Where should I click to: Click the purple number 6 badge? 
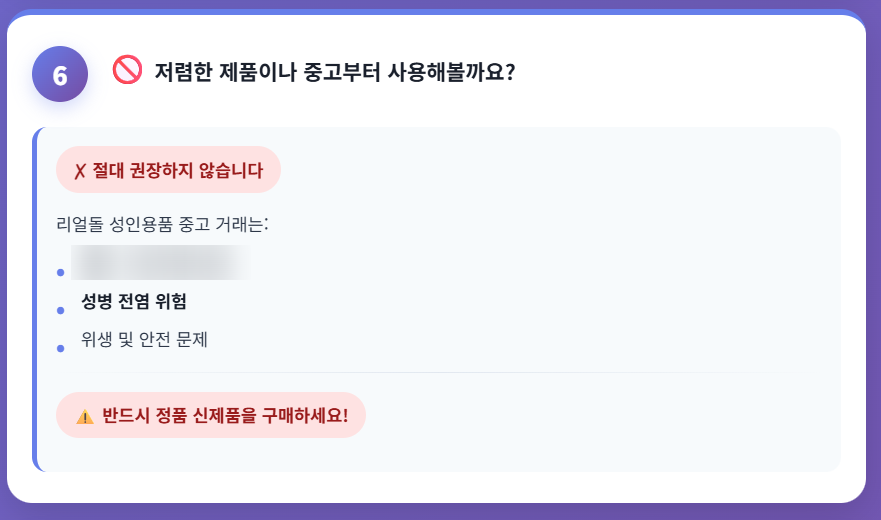point(60,75)
